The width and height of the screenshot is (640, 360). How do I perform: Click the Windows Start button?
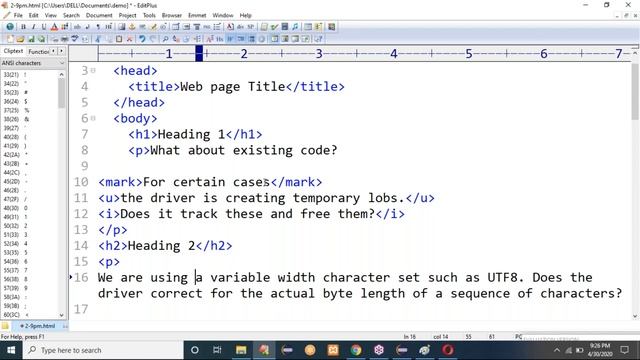pos(11,350)
